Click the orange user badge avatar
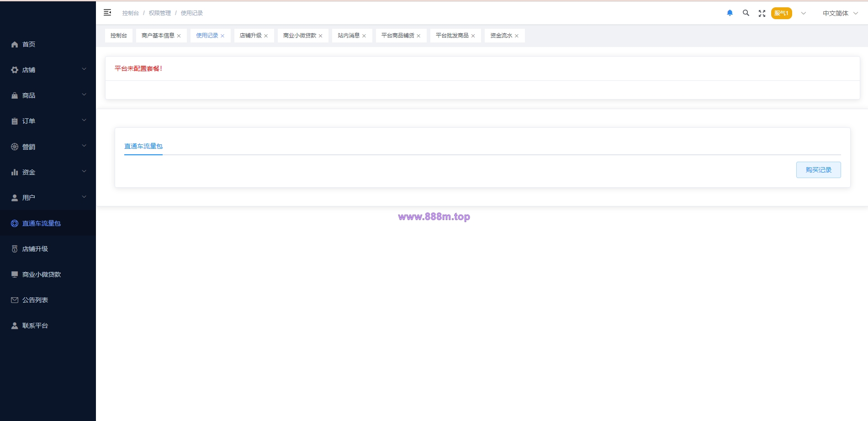Screen dimensions: 868x421 (782, 13)
